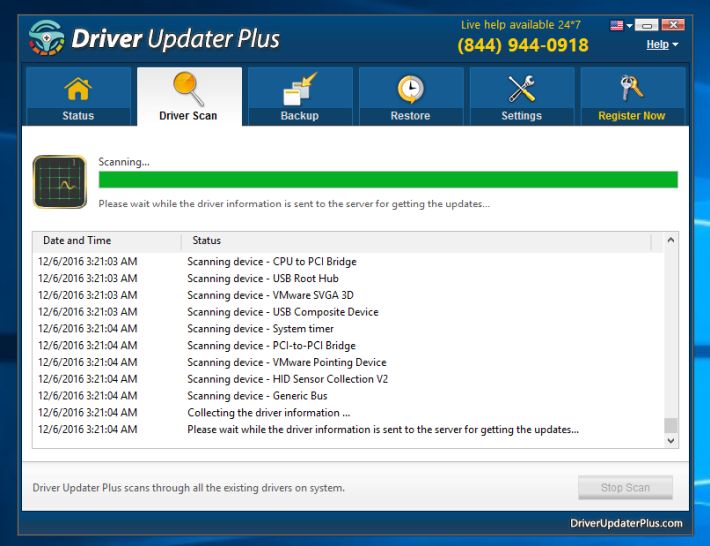Switch to the Status tab label
The image size is (710, 546).
[x=78, y=116]
